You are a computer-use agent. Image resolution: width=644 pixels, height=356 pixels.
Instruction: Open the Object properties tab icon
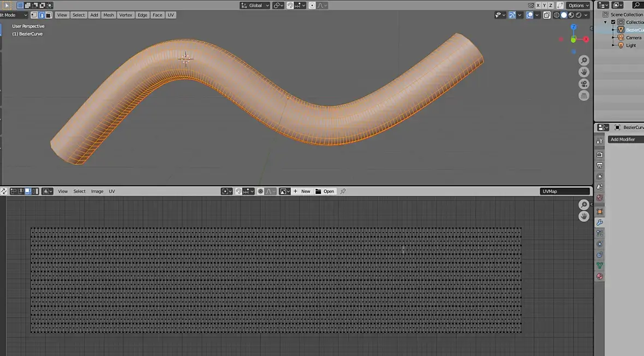600,211
